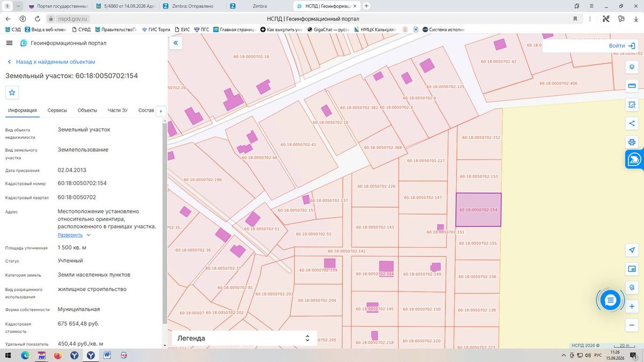
Task: Select parcel 60:18:0050702:155 on map
Action: (479, 242)
